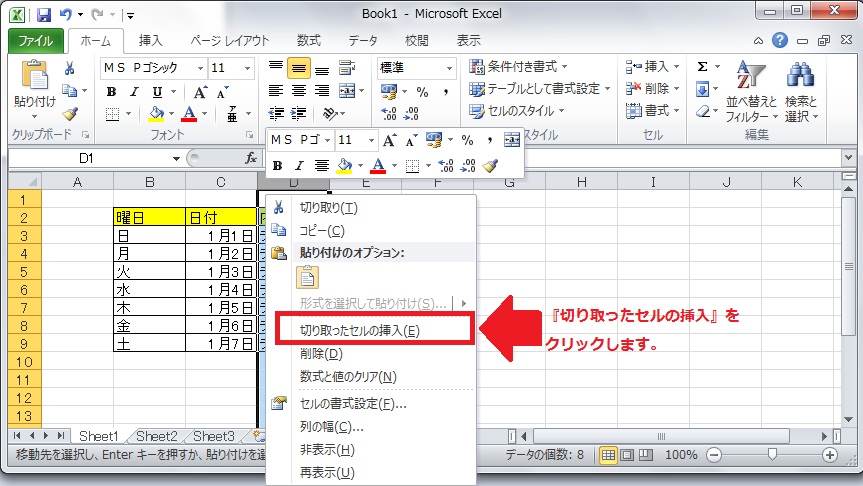Open the mini toolbar font size dropdown

(x=372, y=140)
